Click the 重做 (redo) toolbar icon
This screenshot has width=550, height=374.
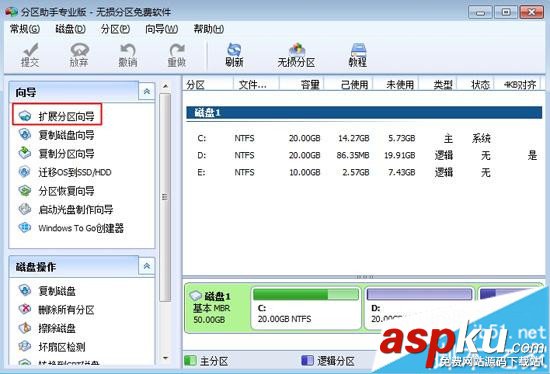(176, 55)
